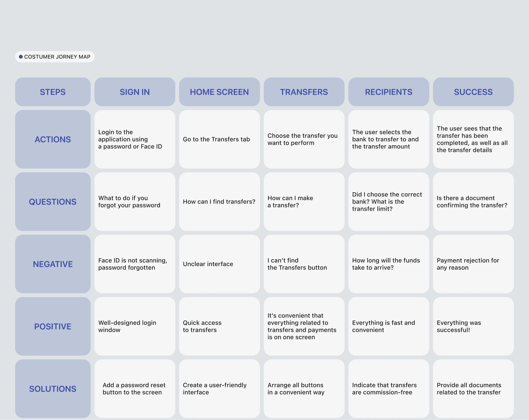This screenshot has width=529, height=420.
Task: Select 'Everything was successful!' card
Action: pyautogui.click(x=473, y=326)
